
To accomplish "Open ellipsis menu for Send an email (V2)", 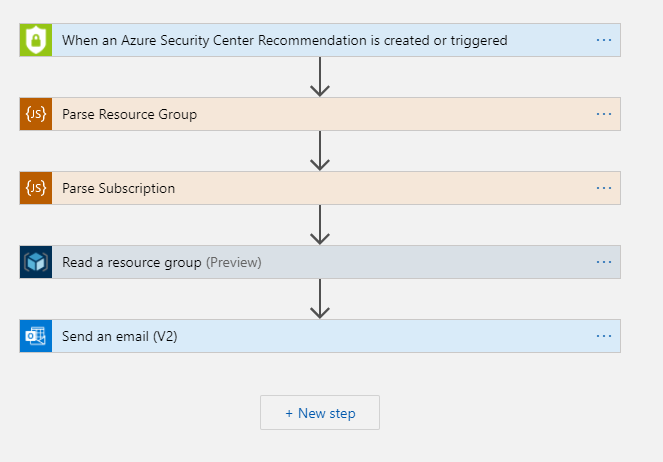I will pyautogui.click(x=604, y=336).
